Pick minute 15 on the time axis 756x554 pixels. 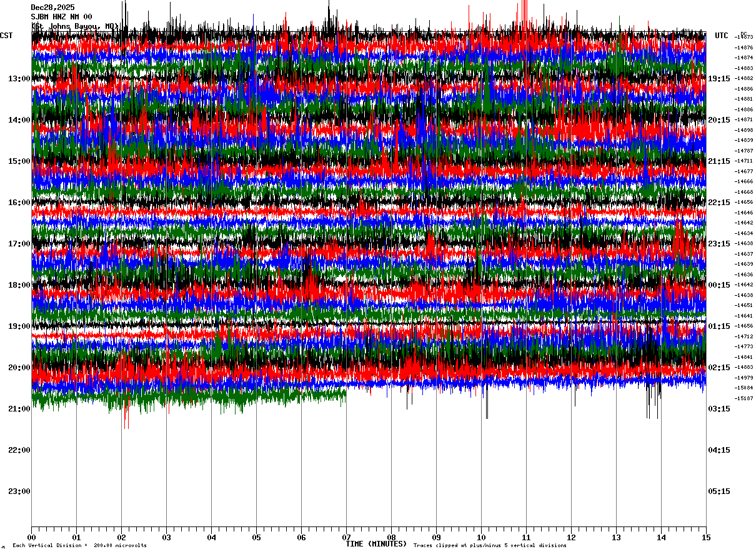pyautogui.click(x=706, y=537)
